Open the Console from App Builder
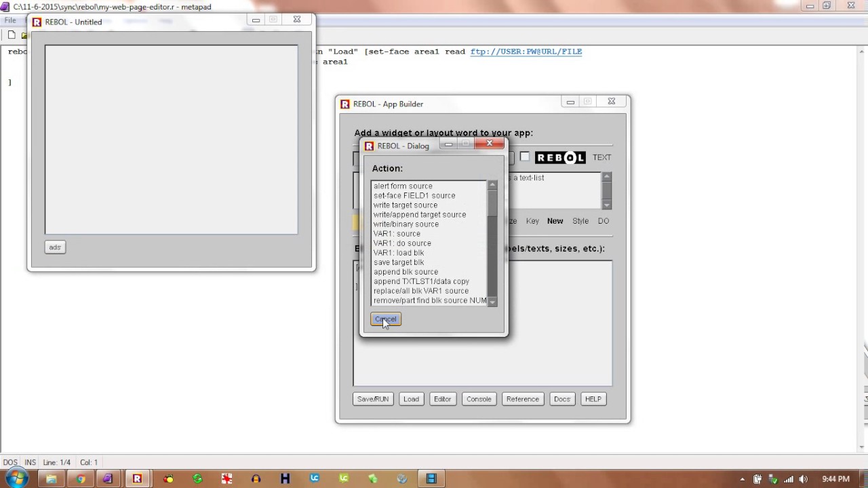This screenshot has width=868, height=488. click(x=479, y=399)
